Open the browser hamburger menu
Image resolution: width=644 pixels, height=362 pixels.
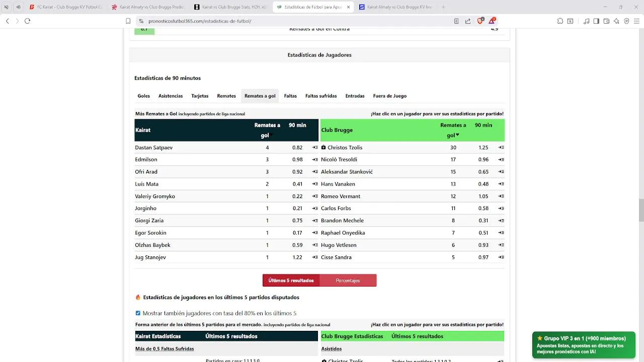click(636, 21)
